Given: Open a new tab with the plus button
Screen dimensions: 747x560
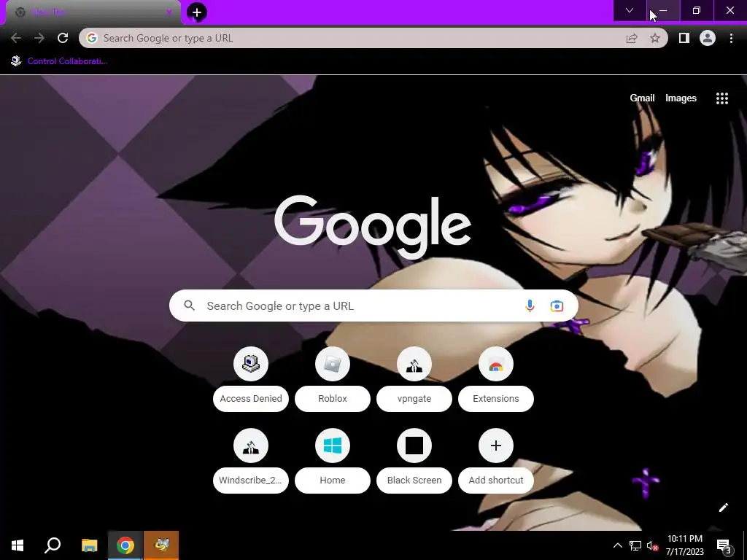Looking at the screenshot, I should tap(197, 12).
